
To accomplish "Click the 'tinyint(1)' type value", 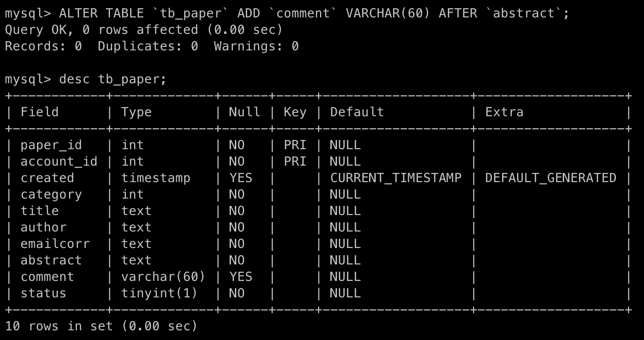I will coord(160,294).
